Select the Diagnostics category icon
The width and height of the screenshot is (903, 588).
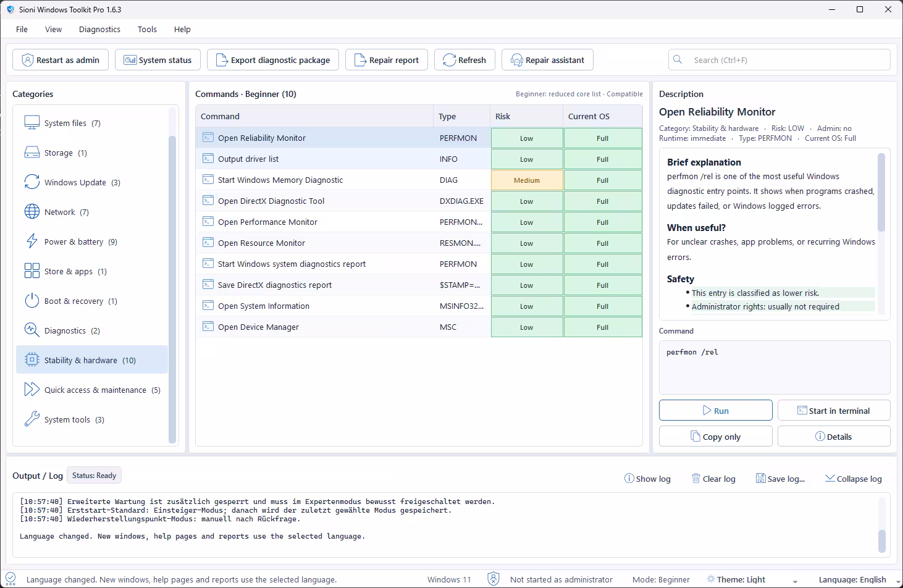point(32,330)
